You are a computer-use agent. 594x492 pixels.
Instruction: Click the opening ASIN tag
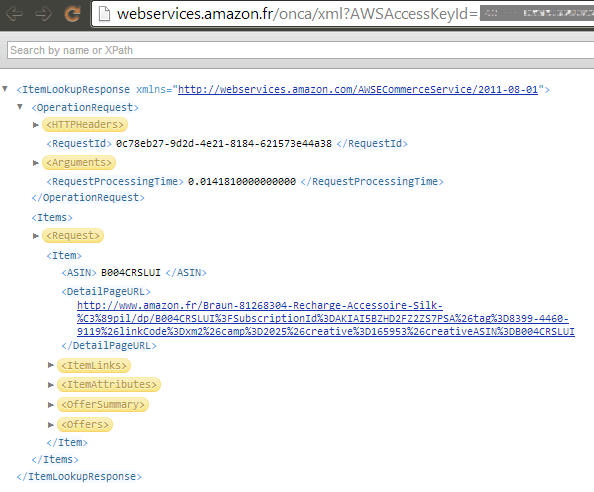(79, 273)
